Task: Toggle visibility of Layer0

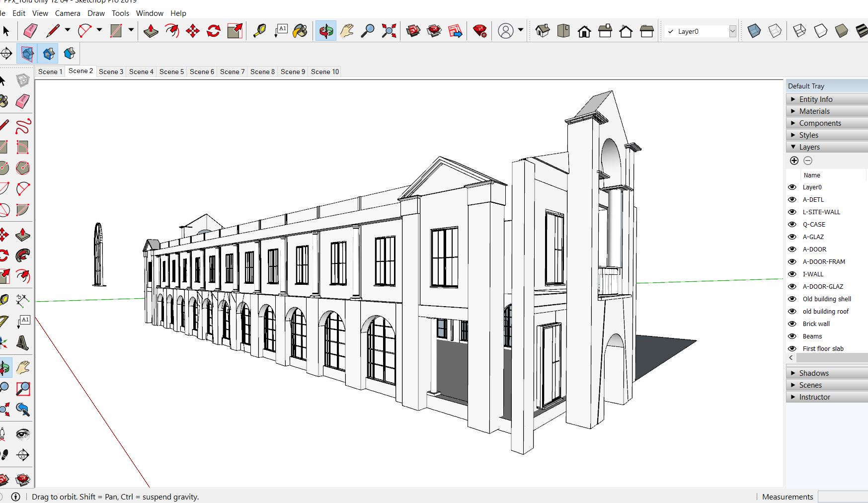Action: point(792,187)
